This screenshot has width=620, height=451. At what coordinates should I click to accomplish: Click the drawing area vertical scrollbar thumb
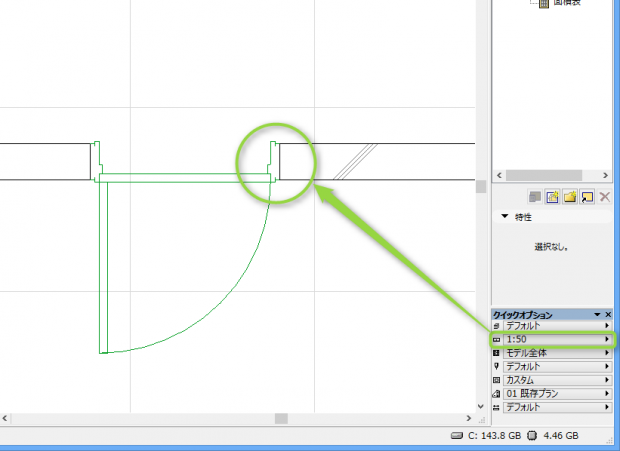tap(481, 186)
